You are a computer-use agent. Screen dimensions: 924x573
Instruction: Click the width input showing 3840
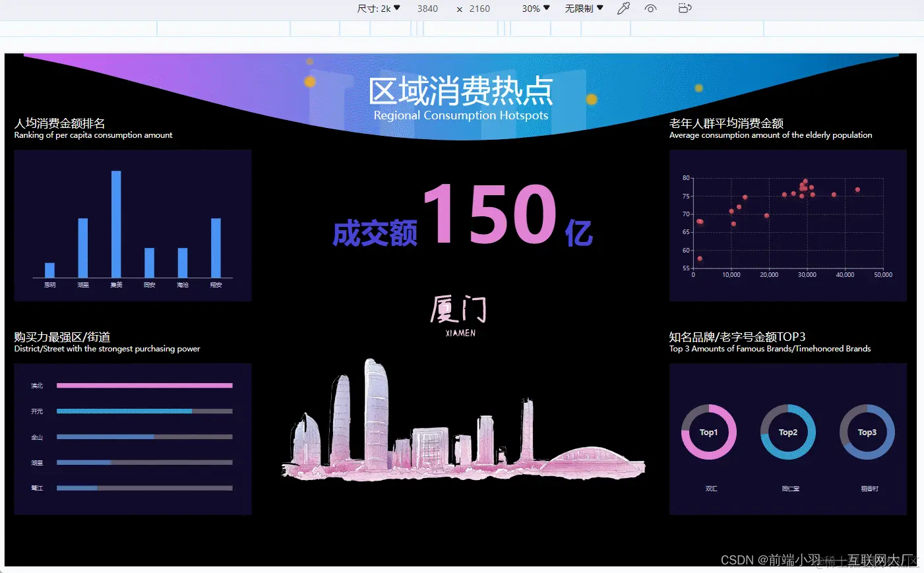pyautogui.click(x=427, y=9)
